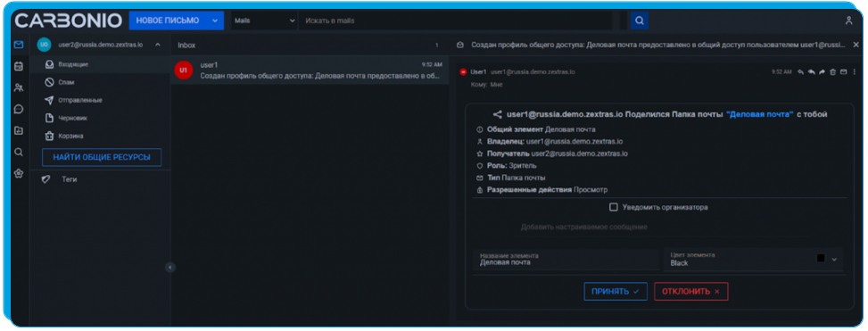The height and width of the screenshot is (331, 868).
Task: Decline the share with ОТКЛОНИТЬ
Action: 690,291
